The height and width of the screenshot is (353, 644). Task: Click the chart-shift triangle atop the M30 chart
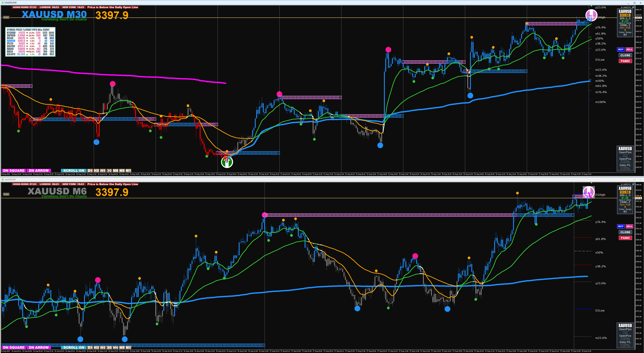coord(591,6)
